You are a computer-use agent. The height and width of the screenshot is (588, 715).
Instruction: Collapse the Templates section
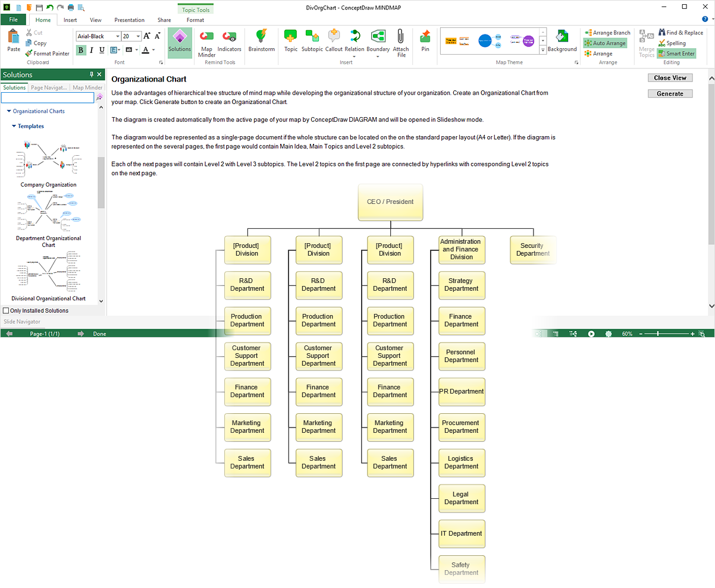pyautogui.click(x=14, y=126)
